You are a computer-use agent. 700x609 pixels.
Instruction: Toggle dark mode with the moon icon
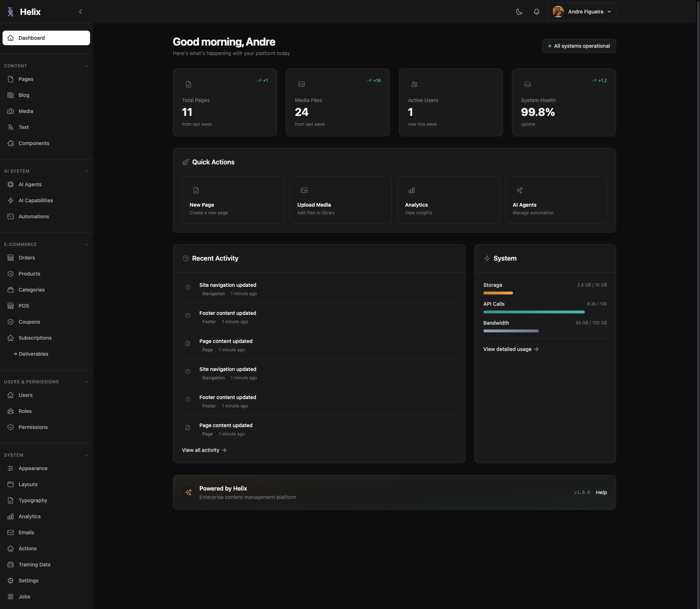click(519, 12)
